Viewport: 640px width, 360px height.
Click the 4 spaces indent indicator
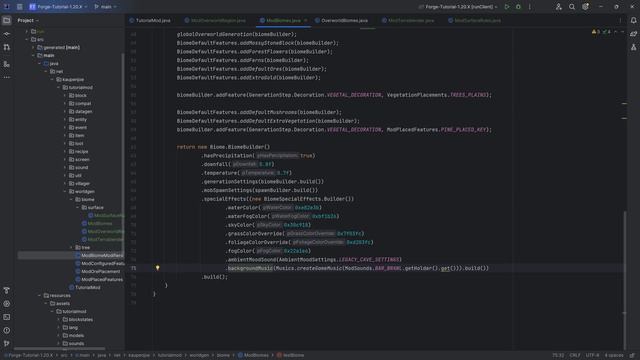click(x=614, y=356)
